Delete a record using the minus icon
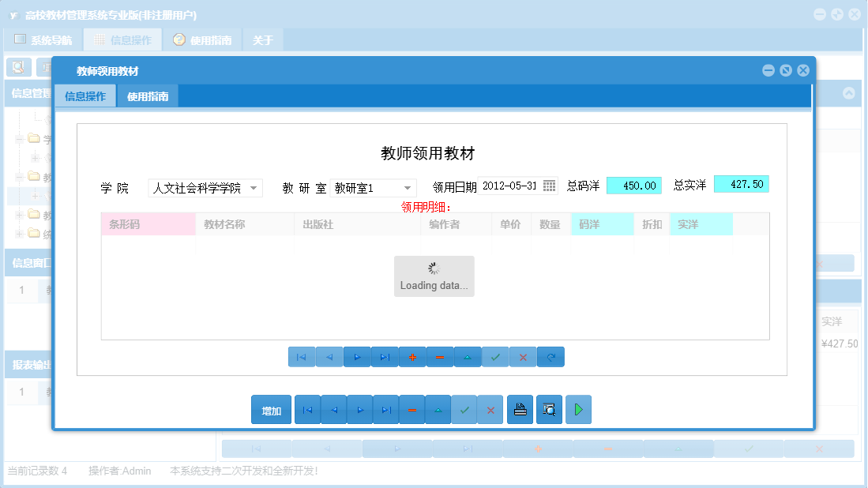The image size is (868, 488). pyautogui.click(x=440, y=357)
